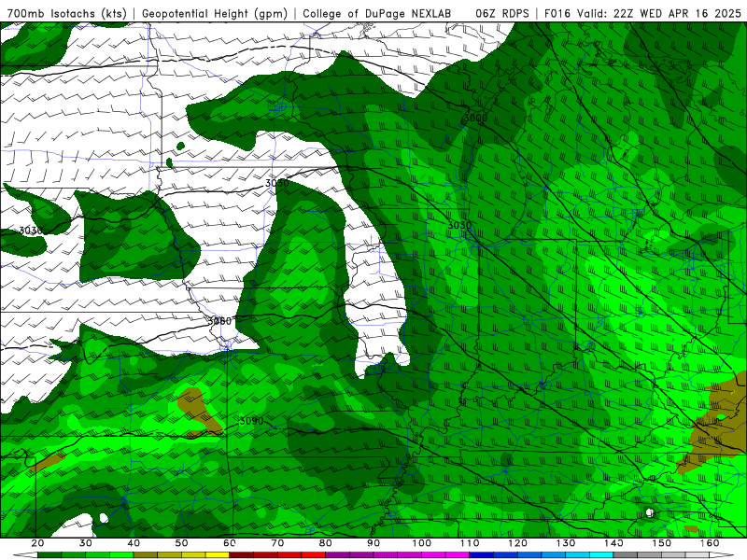Click the "F016" forecast hour text
This screenshot has width=747, height=560.
tap(558, 13)
